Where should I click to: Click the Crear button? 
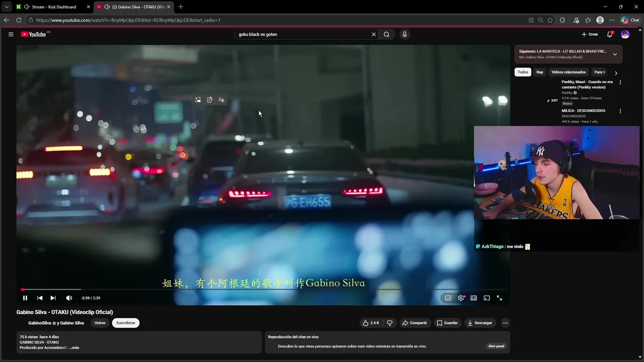pyautogui.click(x=590, y=34)
